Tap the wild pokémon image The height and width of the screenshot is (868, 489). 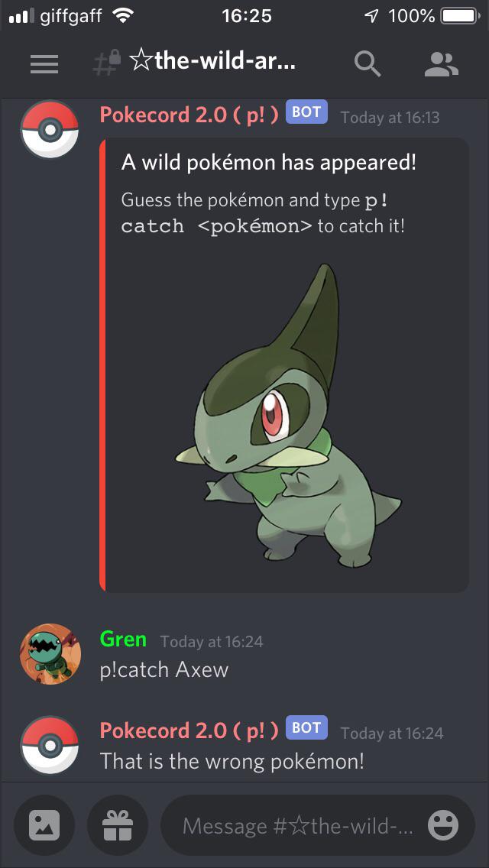click(288, 416)
